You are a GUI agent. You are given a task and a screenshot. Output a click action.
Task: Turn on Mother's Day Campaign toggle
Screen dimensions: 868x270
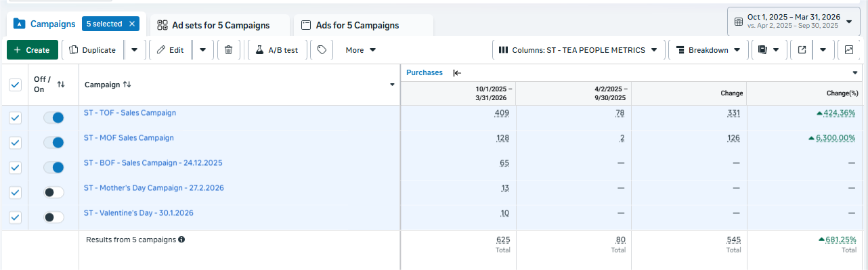(53, 192)
